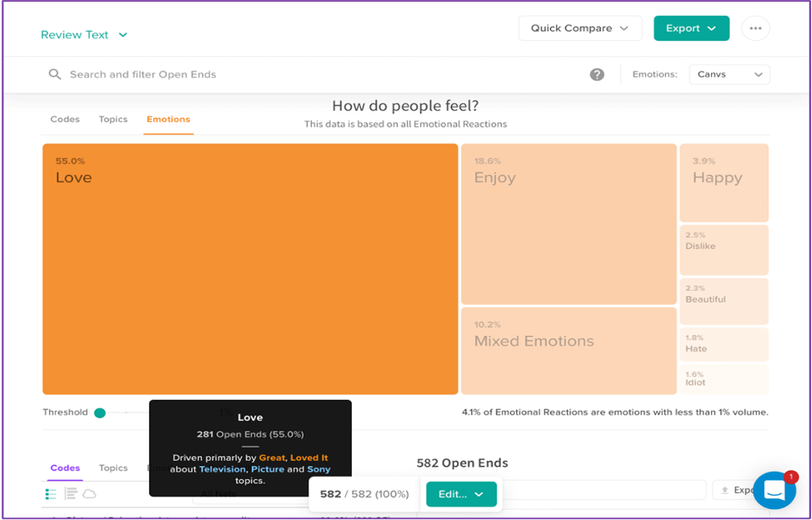Select the top Emotions tab
Viewport: 812px width, 520px height.
168,119
